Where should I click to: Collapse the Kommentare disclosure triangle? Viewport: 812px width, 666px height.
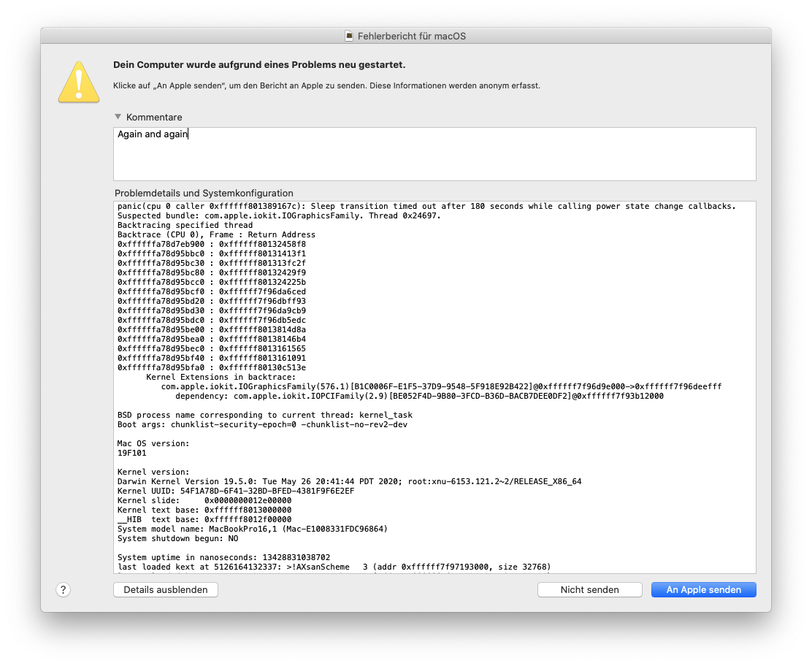[x=118, y=117]
